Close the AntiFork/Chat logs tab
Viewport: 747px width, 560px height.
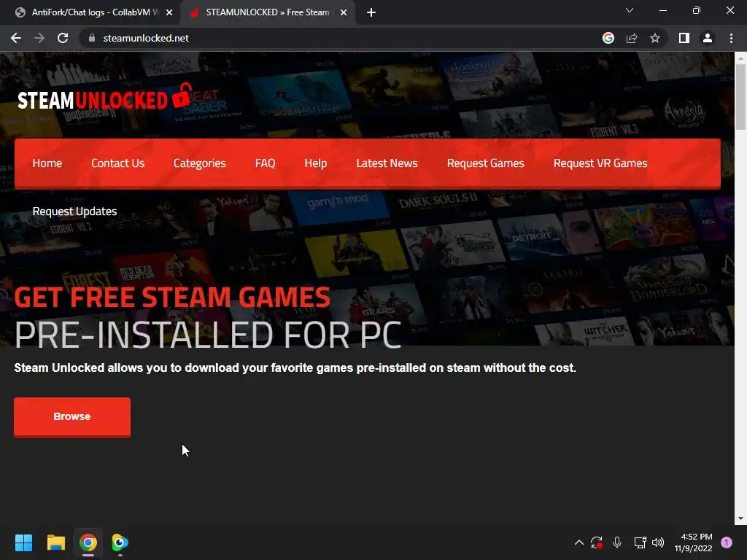(169, 12)
